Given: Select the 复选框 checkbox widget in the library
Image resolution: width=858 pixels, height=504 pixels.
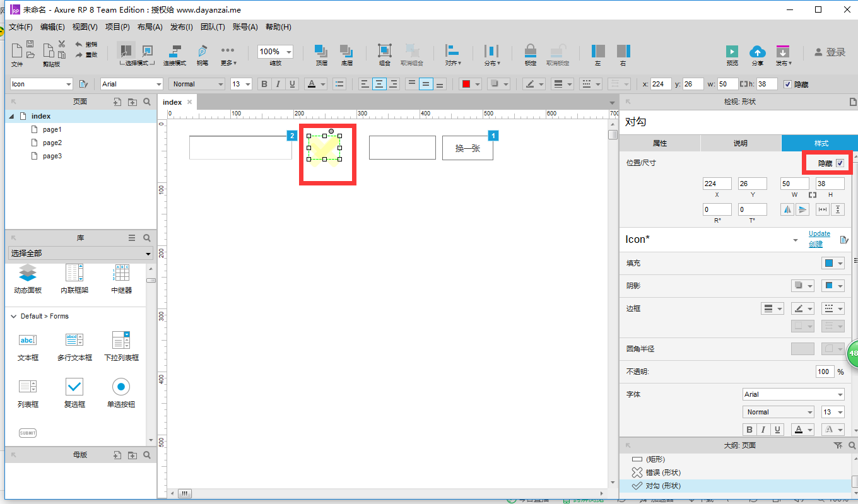Looking at the screenshot, I should [74, 392].
